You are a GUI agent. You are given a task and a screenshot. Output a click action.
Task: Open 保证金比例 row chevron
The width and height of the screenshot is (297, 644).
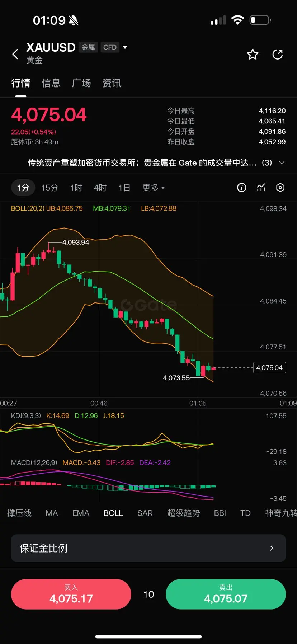pyautogui.click(x=272, y=548)
